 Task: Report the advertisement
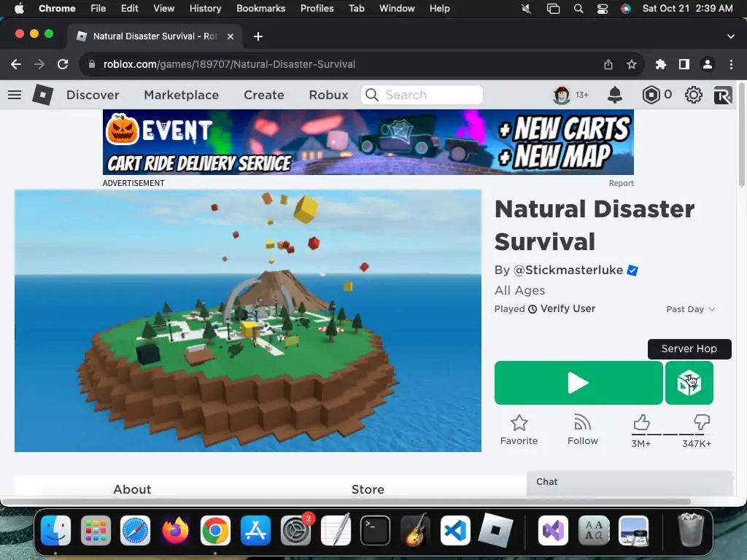point(622,183)
